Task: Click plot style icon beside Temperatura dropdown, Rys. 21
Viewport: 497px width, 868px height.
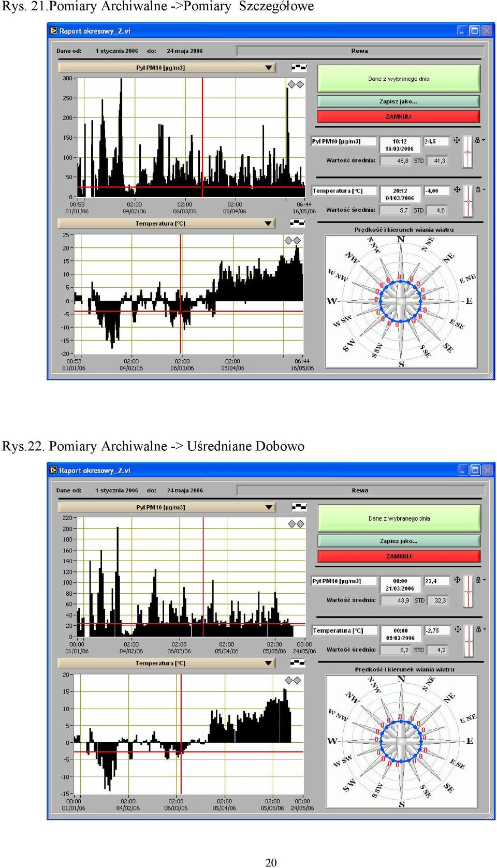Action: coord(297,223)
